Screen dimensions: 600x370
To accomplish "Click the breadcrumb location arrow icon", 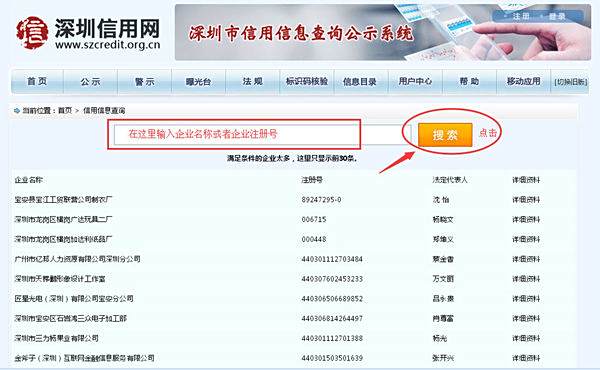I will (17, 111).
